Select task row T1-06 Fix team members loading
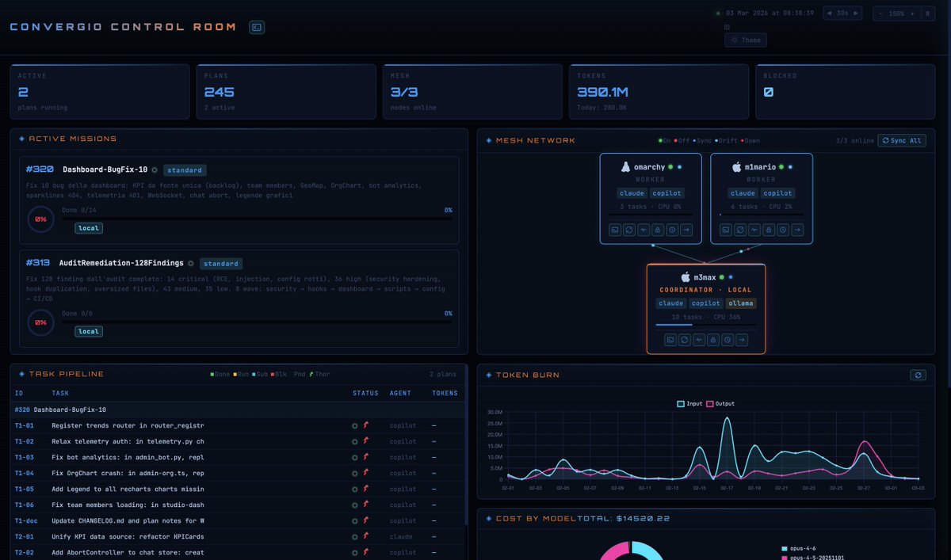Screen dimensions: 951x560 pos(238,505)
